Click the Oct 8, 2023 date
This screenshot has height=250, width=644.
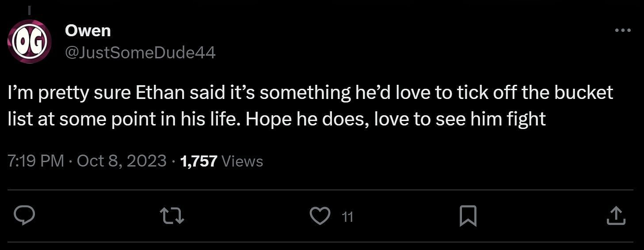tap(122, 161)
